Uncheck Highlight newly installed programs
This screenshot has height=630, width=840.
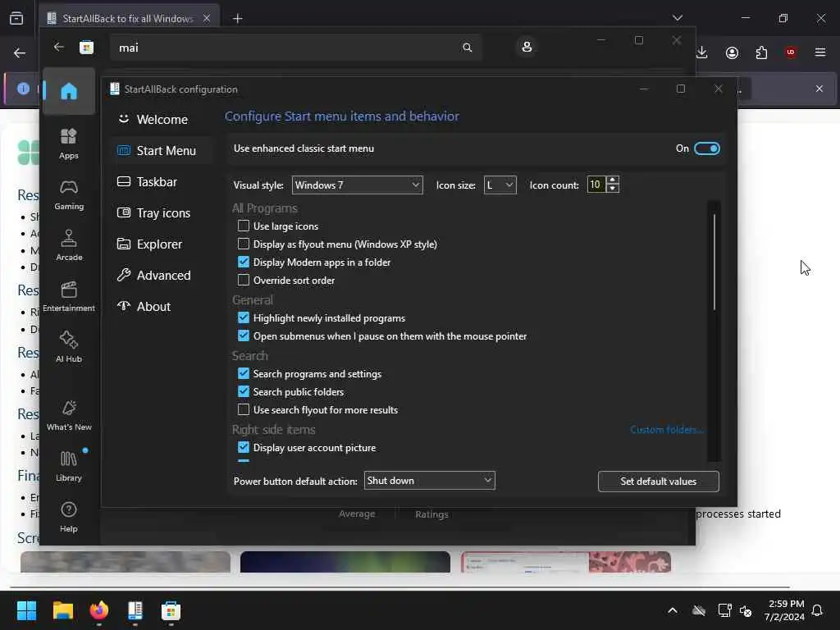pos(243,317)
